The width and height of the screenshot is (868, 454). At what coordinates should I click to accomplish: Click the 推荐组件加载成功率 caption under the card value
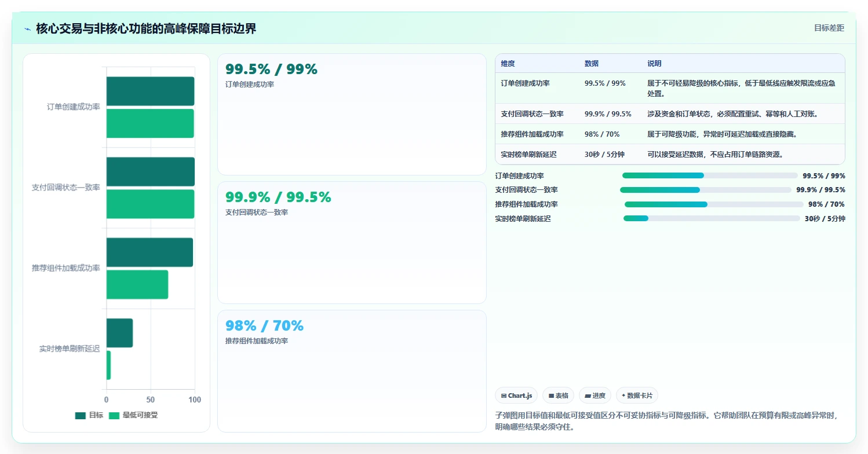pos(257,341)
